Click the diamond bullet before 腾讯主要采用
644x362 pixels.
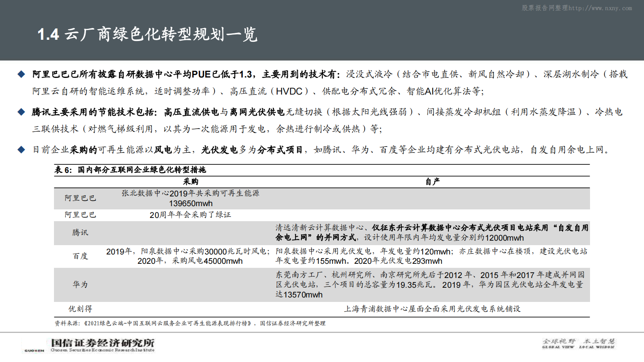coord(22,112)
